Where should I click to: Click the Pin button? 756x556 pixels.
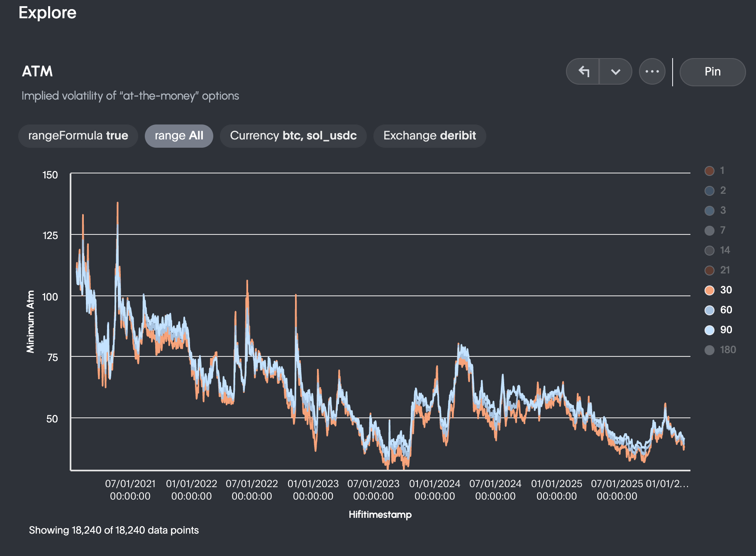coord(712,71)
